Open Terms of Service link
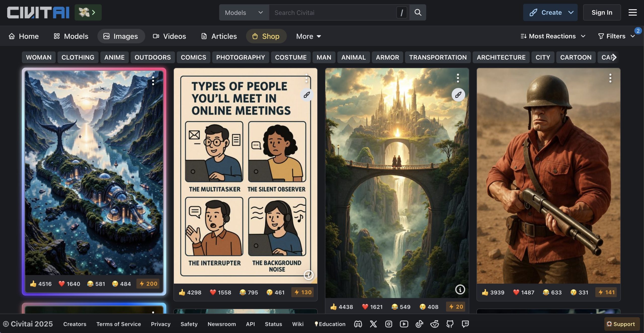 pos(118,324)
